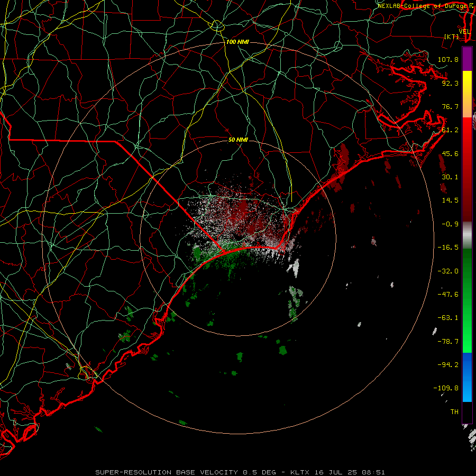Screen dimensions: 476x476
Task: Click the purple segment of the color bar
Action: pyautogui.click(x=467, y=59)
